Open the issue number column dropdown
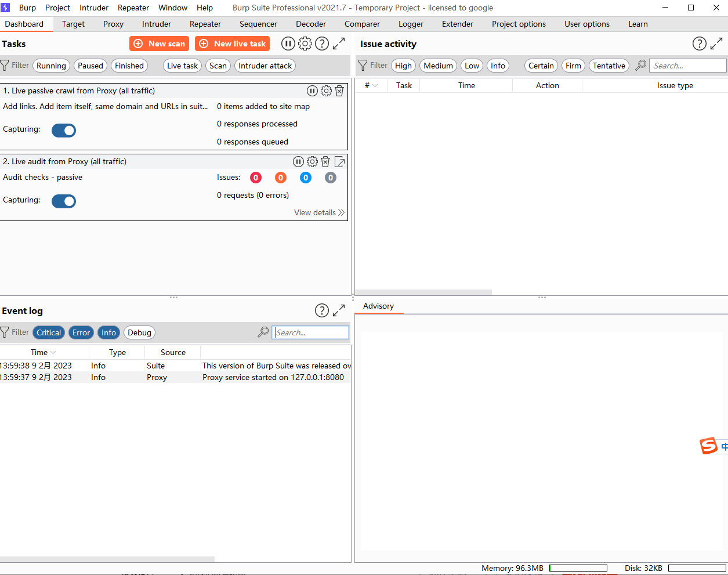 [375, 85]
